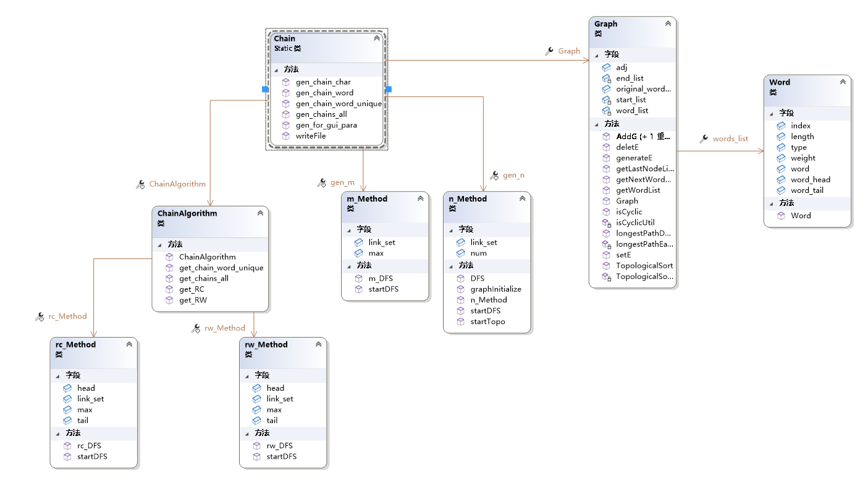Collapse the 方法 section in Graph class
The width and height of the screenshot is (868, 486).
pyautogui.click(x=596, y=124)
